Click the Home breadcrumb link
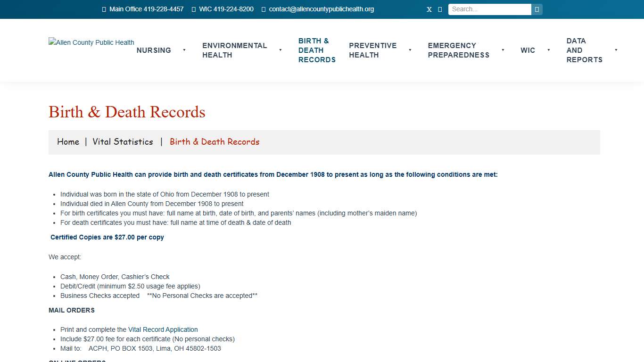644x362 pixels. tap(68, 141)
